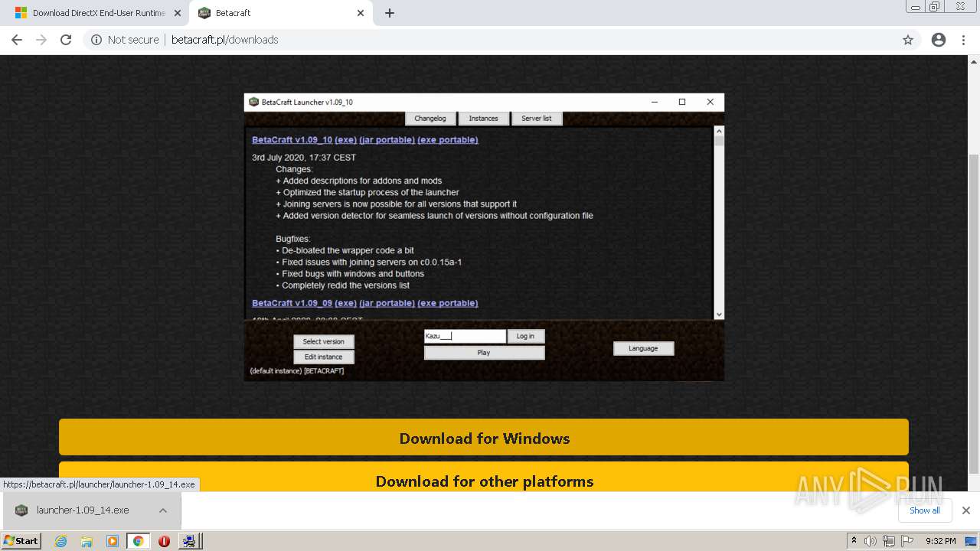Click BetaCraft v1.09_09 link in launcher image

(292, 303)
